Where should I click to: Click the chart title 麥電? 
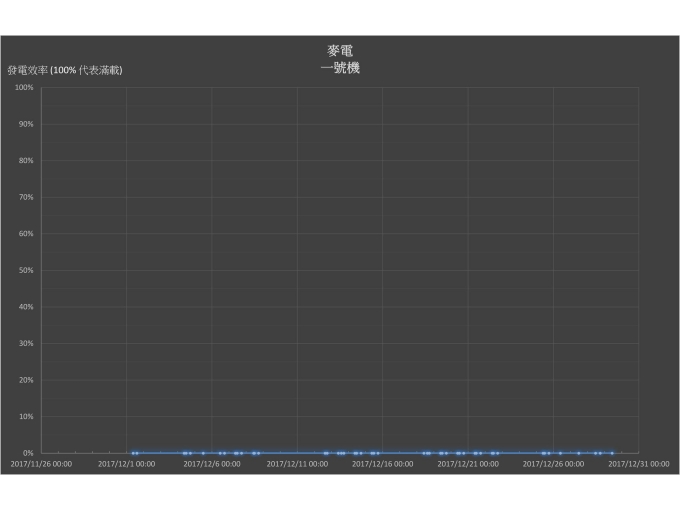pos(340,50)
